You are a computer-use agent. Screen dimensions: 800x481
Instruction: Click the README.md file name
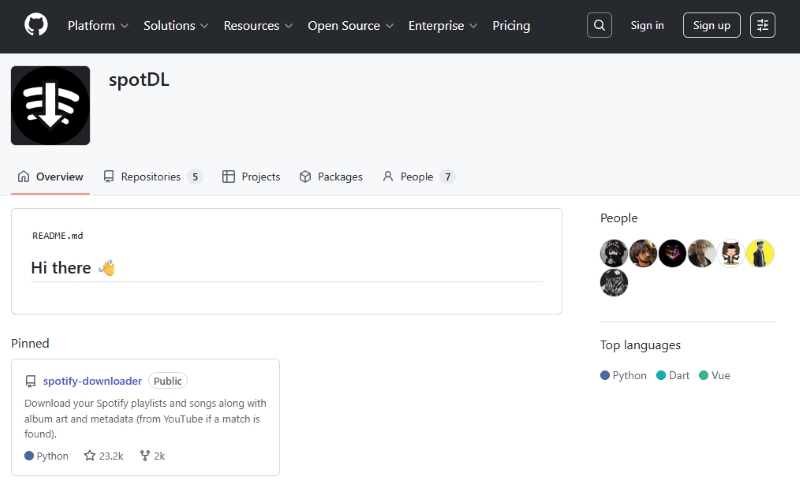(x=58, y=236)
